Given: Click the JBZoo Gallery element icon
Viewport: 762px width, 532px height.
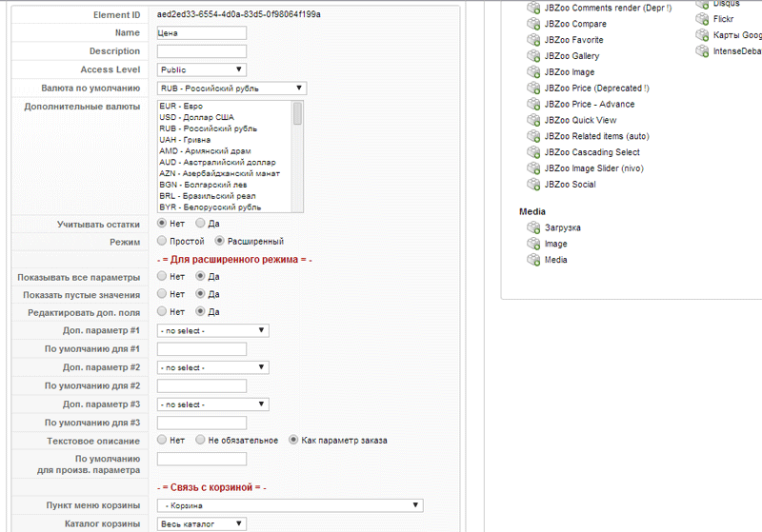Looking at the screenshot, I should tap(533, 56).
